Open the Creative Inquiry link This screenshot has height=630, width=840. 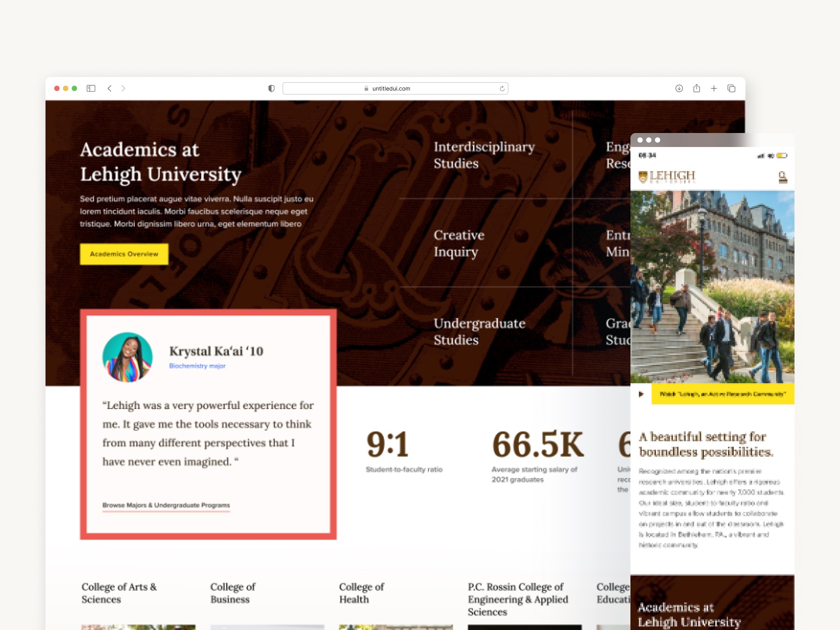pyautogui.click(x=459, y=243)
